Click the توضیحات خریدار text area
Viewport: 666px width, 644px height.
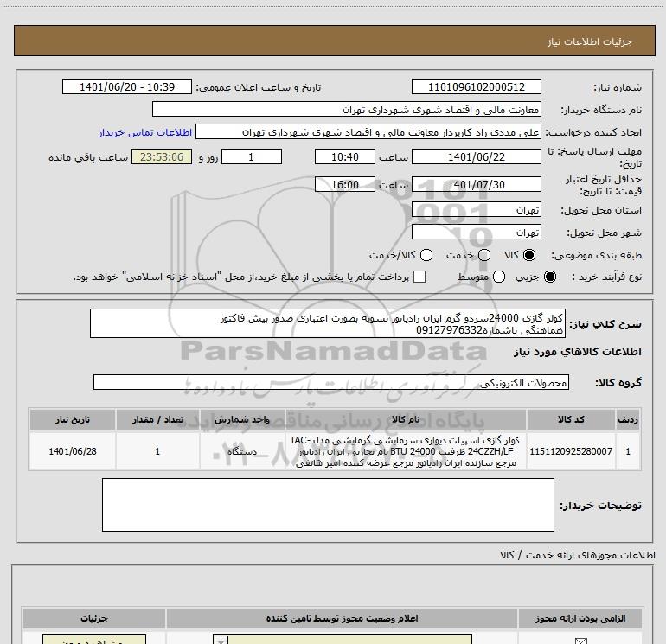click(x=328, y=505)
